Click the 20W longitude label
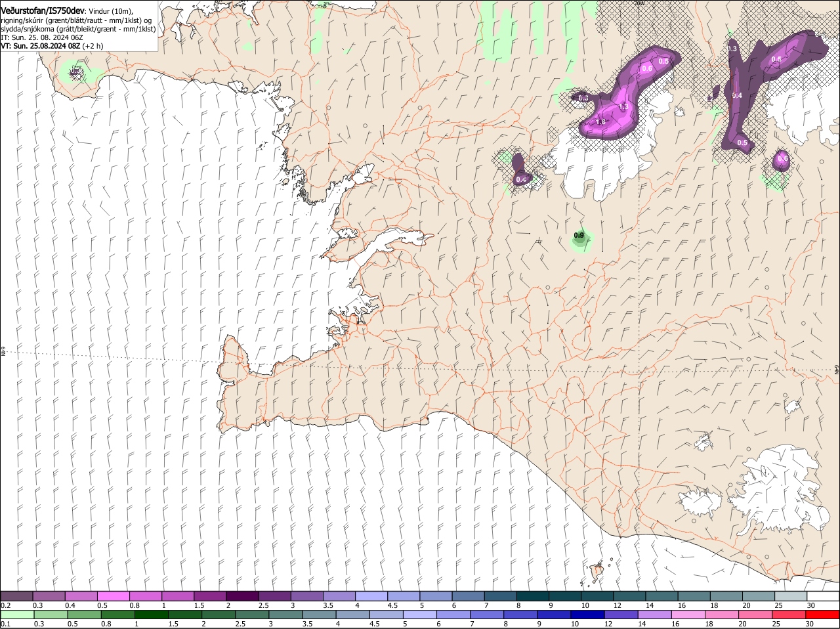Image resolution: width=840 pixels, height=629 pixels. 639,3
